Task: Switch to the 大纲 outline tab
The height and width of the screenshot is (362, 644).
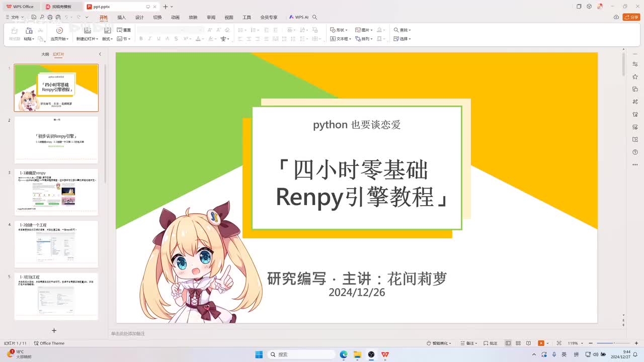Action: point(45,54)
